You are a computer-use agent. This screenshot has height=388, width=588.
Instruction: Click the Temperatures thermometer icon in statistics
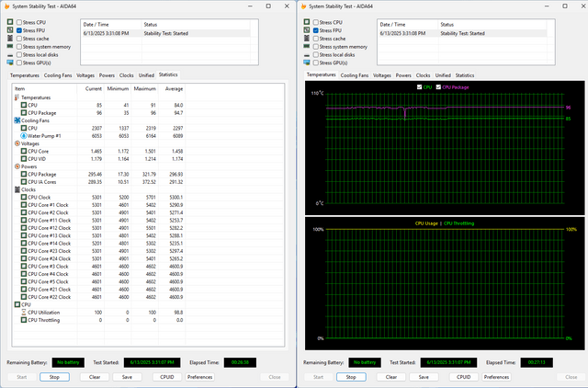click(x=17, y=97)
